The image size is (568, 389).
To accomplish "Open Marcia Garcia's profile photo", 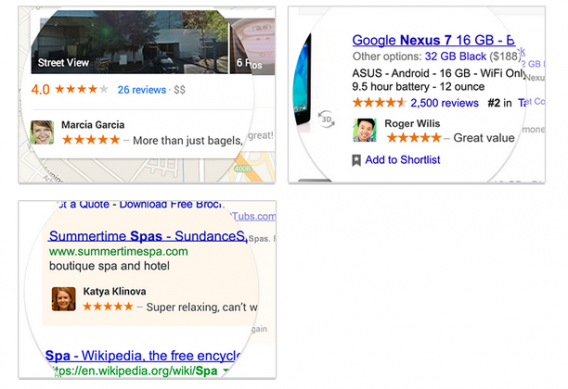I will 42,132.
